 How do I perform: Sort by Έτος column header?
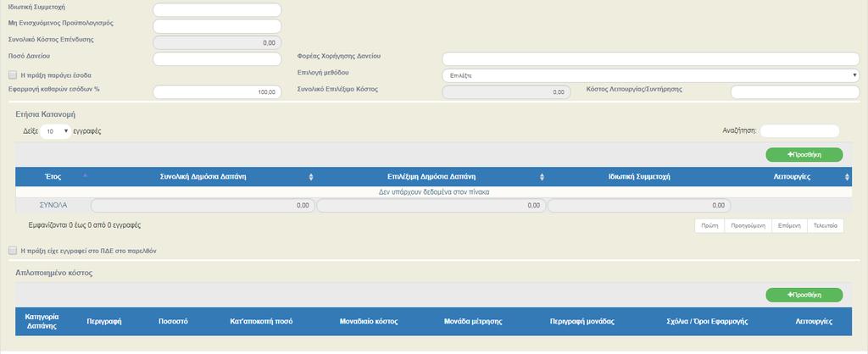pyautogui.click(x=53, y=177)
